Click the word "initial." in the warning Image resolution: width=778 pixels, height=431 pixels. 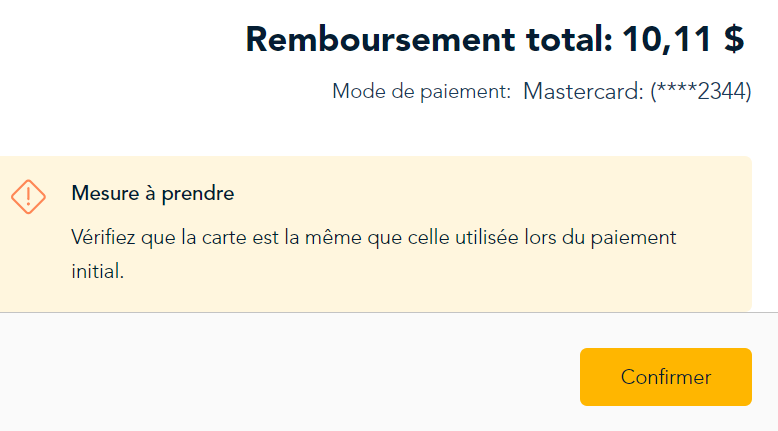coord(98,271)
